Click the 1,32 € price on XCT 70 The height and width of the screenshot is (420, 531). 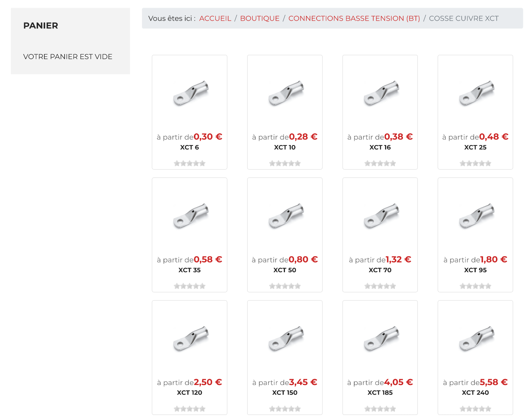(x=398, y=259)
